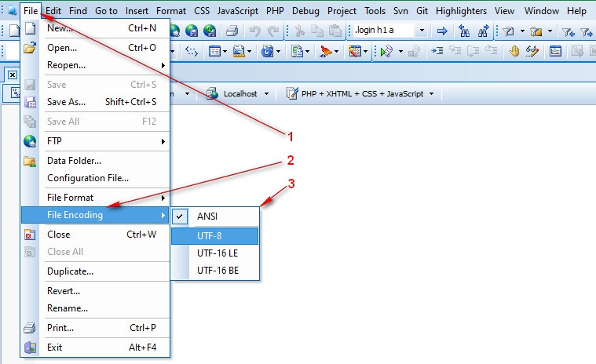Screen dimensions: 596x364
Task: Click the blue go arrow beside the search box
Action: [x=441, y=31]
